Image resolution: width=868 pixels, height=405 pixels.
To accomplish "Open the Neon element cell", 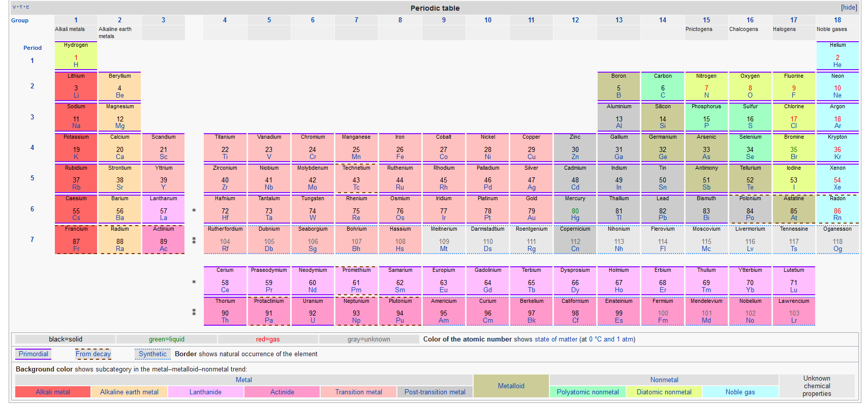I will point(838,86).
